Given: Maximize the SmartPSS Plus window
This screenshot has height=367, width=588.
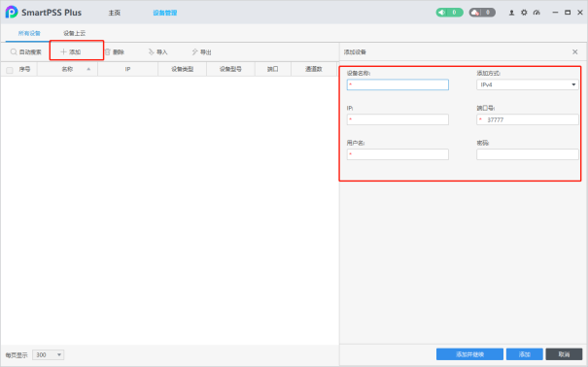Looking at the screenshot, I should point(568,13).
